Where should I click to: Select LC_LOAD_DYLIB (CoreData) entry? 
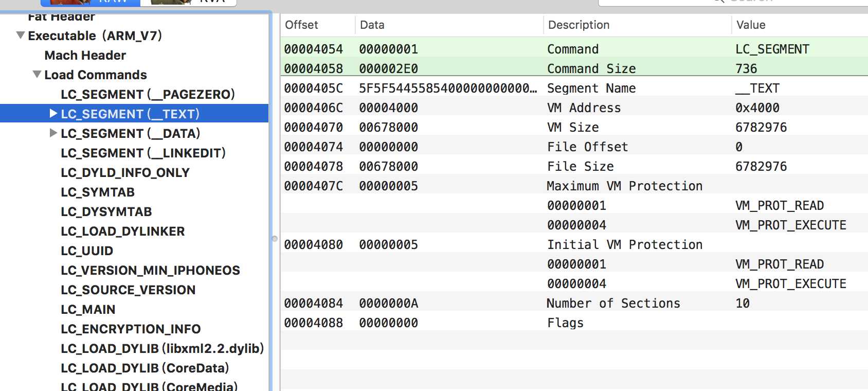[x=144, y=368]
